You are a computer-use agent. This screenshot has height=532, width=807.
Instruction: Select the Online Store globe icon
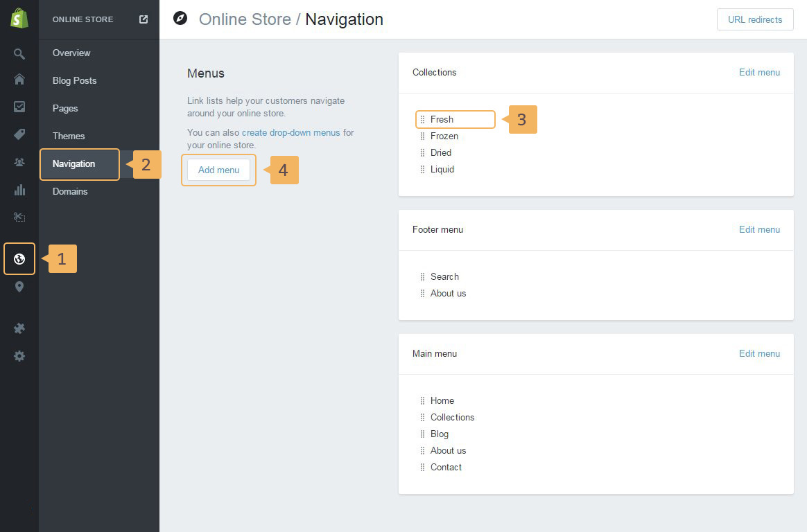coord(19,259)
